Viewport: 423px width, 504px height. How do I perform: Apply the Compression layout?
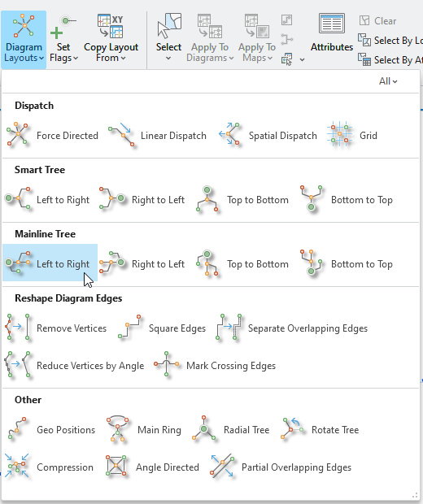coord(50,467)
